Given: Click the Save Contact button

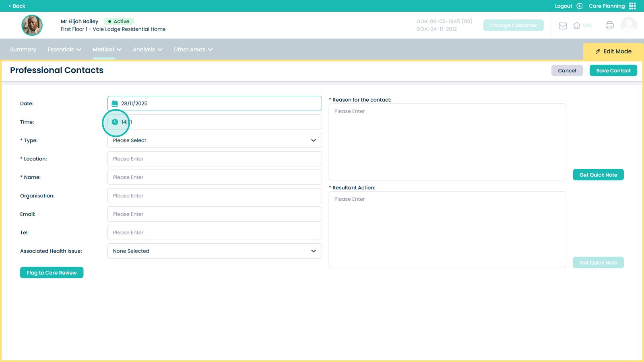Looking at the screenshot, I should [x=613, y=70].
